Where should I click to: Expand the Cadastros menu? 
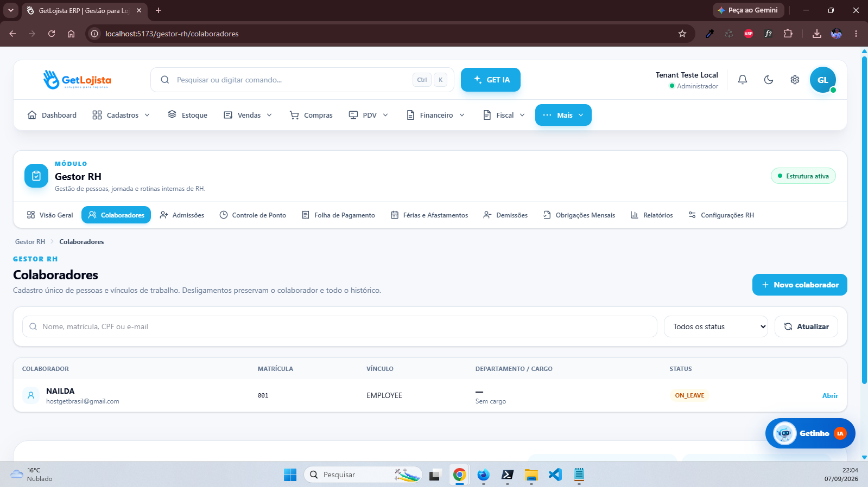tap(121, 115)
